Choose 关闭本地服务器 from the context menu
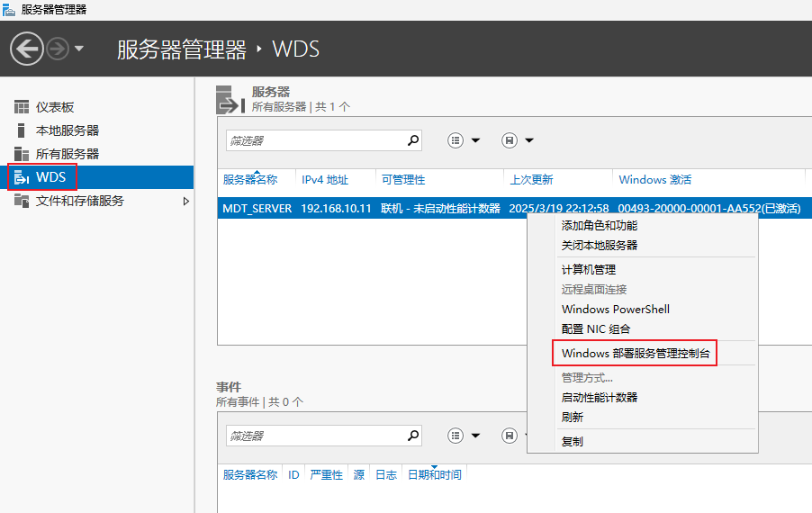 click(x=600, y=246)
